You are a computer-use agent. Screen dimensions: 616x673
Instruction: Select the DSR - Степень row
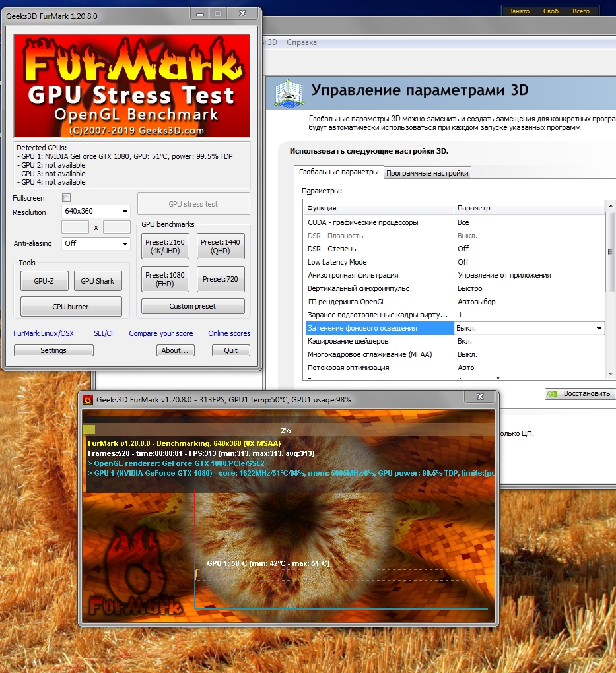coord(454,249)
